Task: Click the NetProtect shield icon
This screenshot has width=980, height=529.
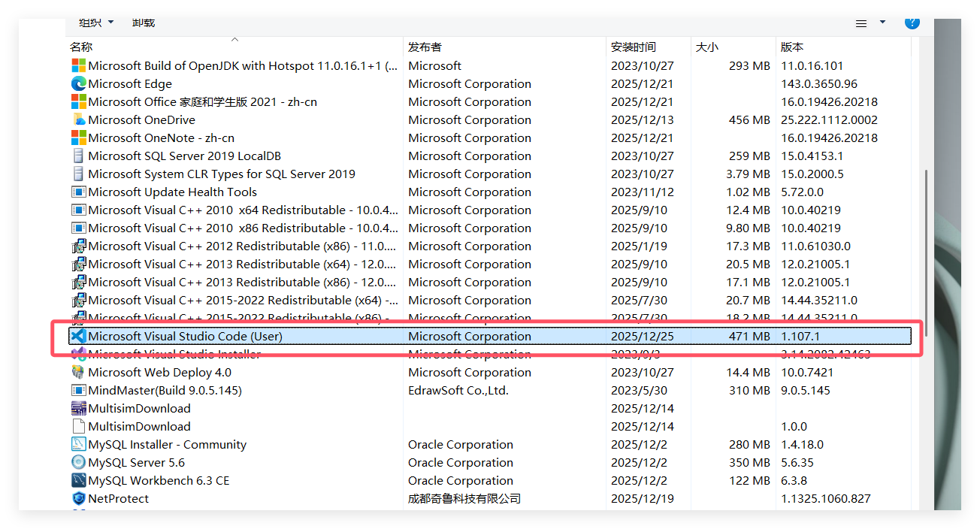Action: point(78,499)
